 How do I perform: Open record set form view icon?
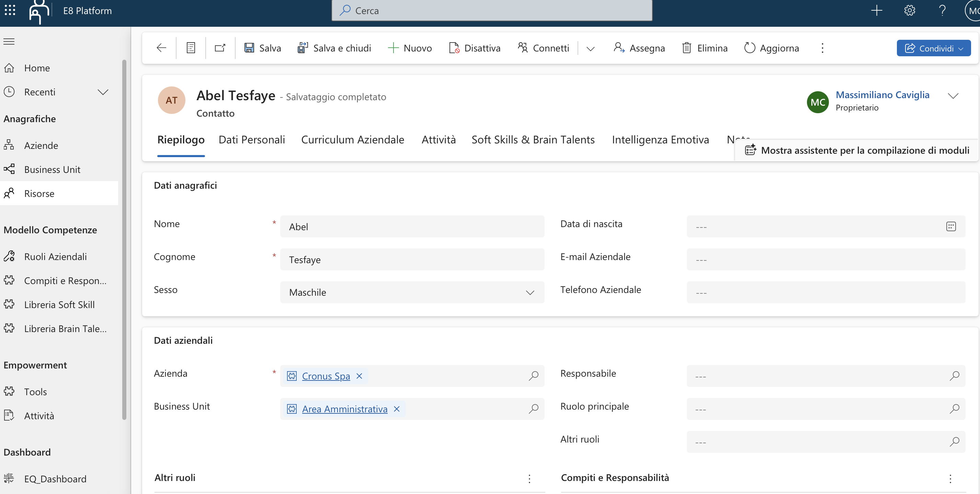coord(191,48)
